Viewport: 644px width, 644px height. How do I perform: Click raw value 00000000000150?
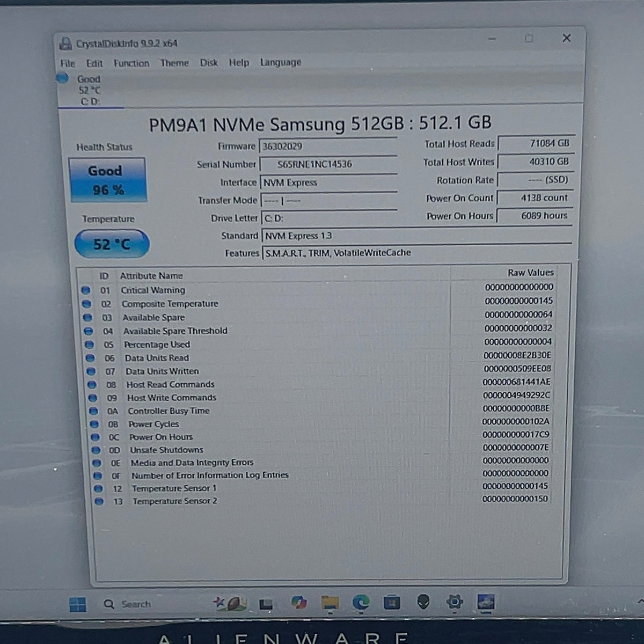[515, 499]
